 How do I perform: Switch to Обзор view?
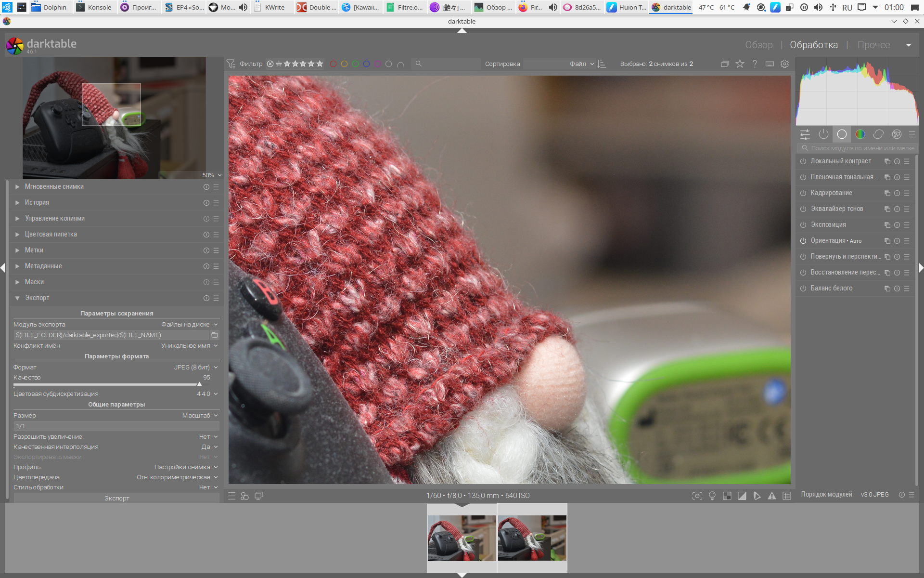(758, 45)
